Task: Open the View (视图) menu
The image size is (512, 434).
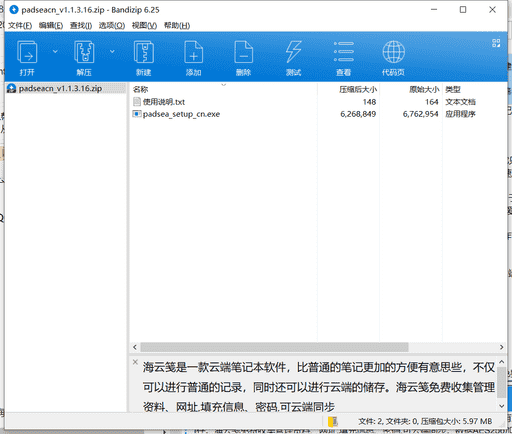Action: (144, 25)
